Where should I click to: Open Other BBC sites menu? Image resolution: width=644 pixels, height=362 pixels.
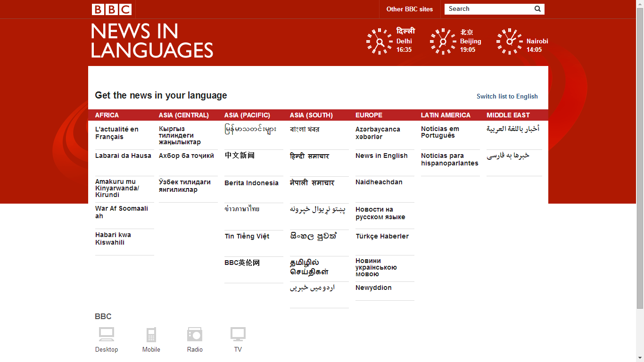tap(410, 9)
